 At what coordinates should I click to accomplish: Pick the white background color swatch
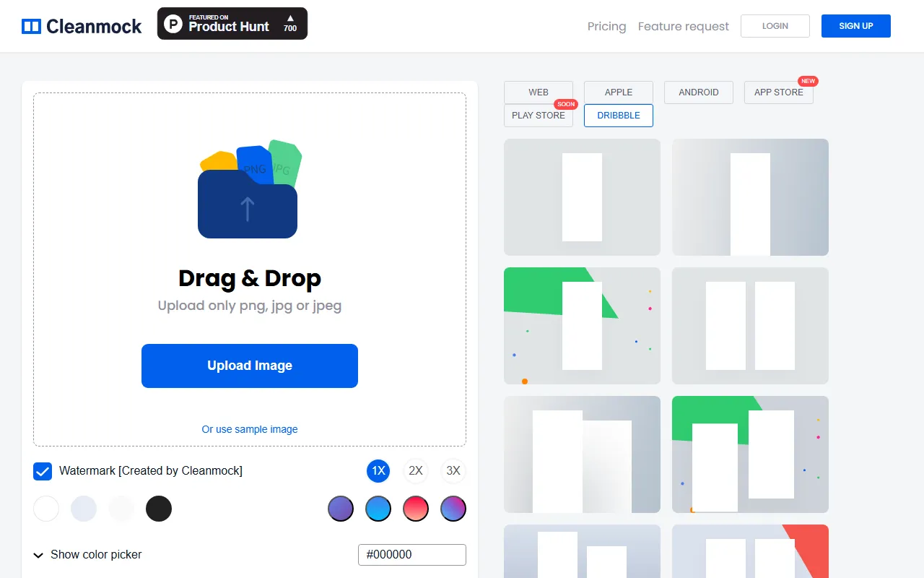pos(46,509)
